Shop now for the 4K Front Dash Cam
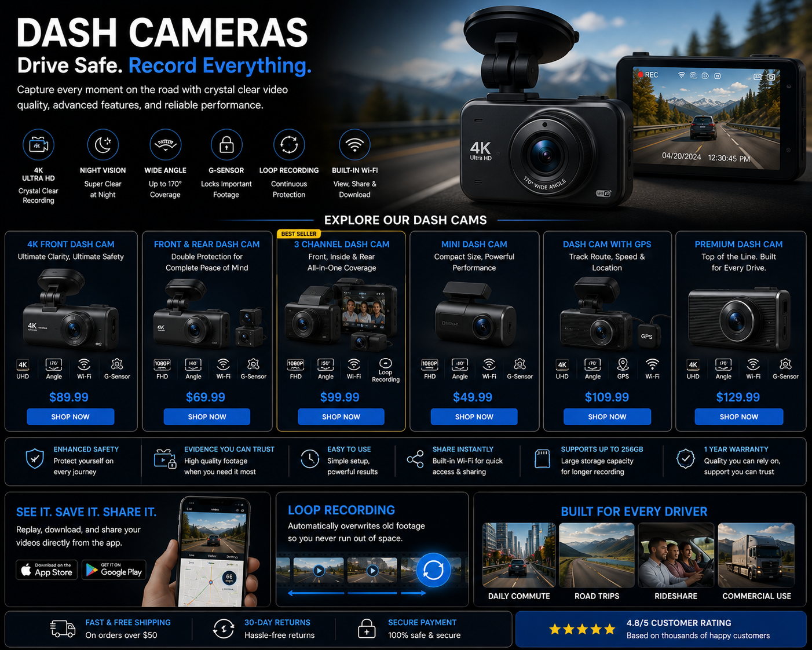 (70, 417)
